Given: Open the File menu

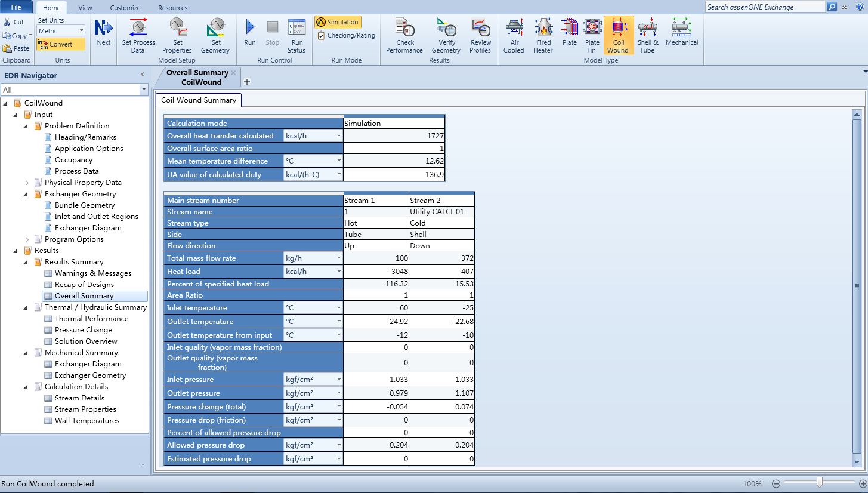Looking at the screenshot, I should [x=16, y=7].
